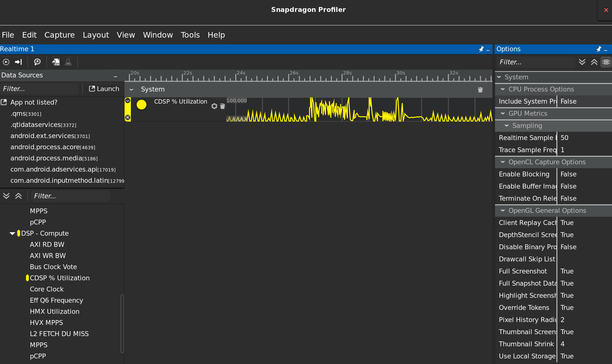Collapse the DSP - Compute tree node
Screen dimensions: 612x364
[12, 233]
